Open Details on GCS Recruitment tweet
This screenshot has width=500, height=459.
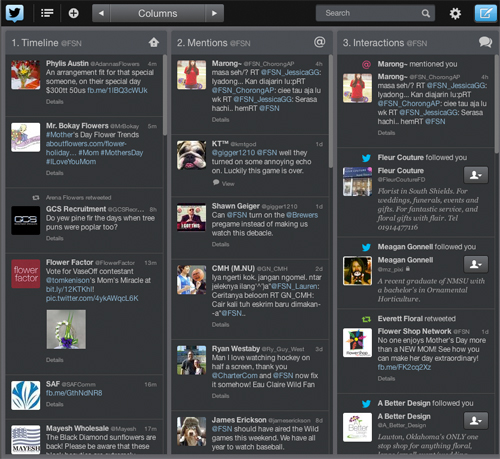pos(55,238)
